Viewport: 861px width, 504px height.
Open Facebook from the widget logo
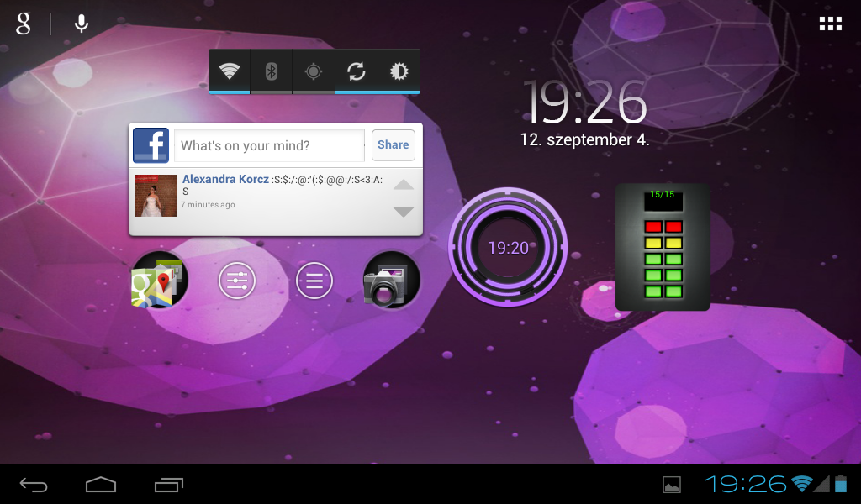(151, 145)
